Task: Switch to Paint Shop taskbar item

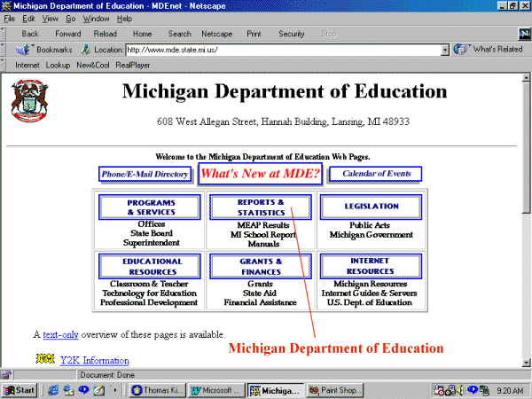Action: coord(336,389)
